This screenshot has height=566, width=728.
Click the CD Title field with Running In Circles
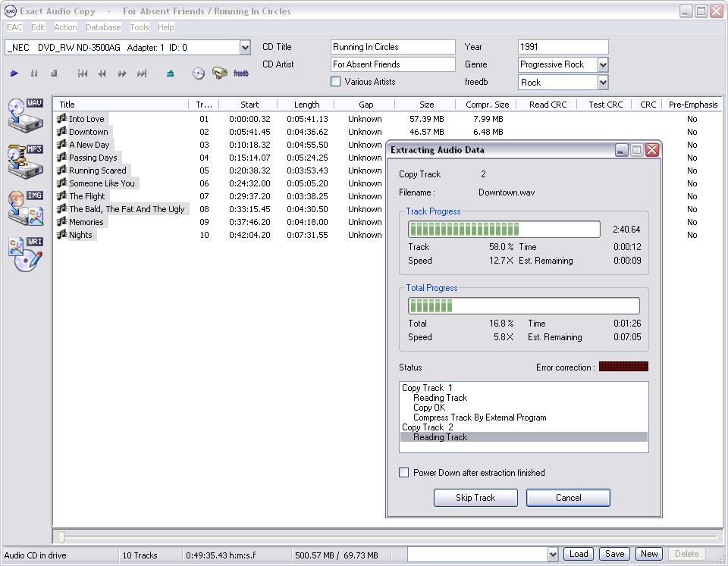[x=393, y=47]
